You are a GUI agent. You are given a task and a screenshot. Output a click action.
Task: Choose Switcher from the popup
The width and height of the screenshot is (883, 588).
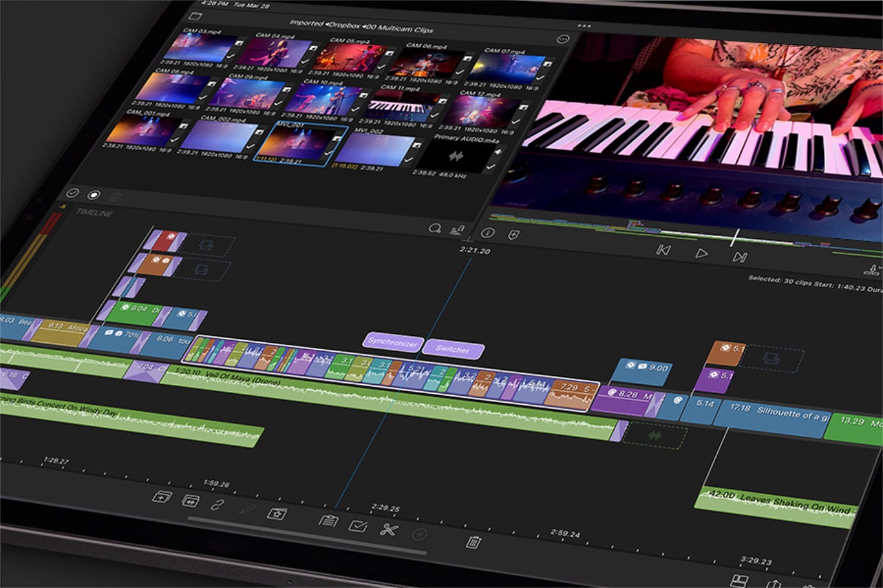click(x=452, y=350)
